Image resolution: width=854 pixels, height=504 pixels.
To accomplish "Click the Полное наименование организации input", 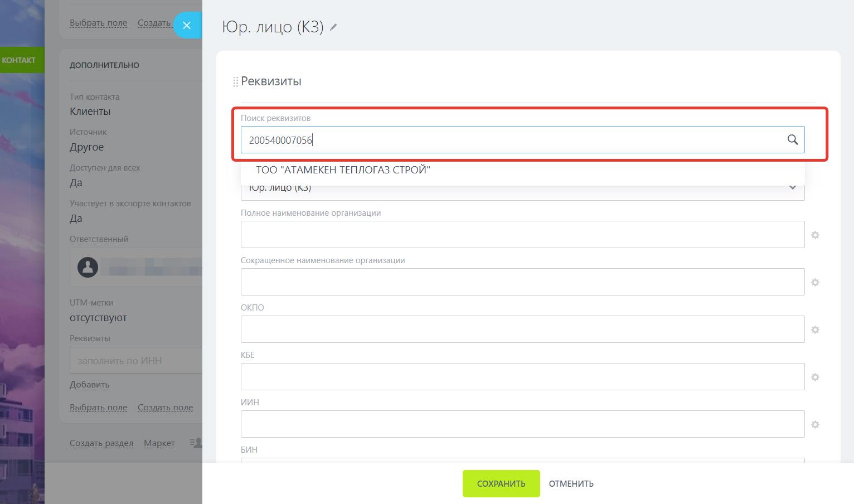I will [523, 235].
